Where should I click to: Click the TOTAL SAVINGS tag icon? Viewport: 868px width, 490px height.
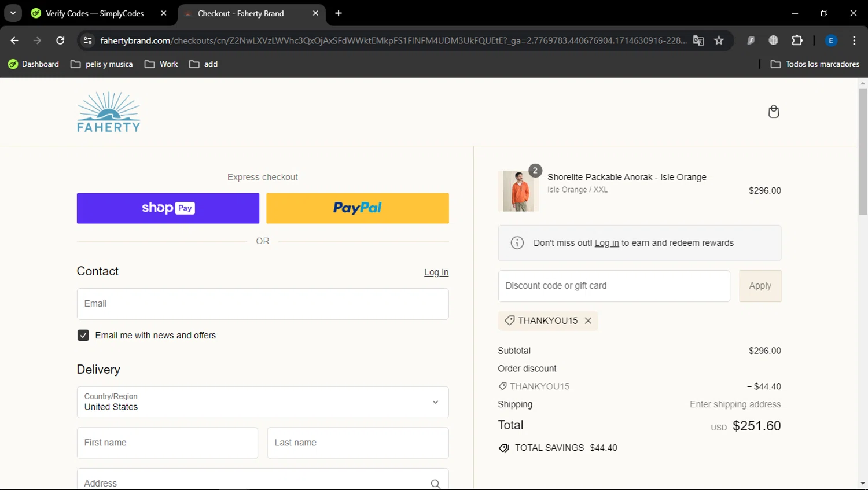(x=504, y=448)
